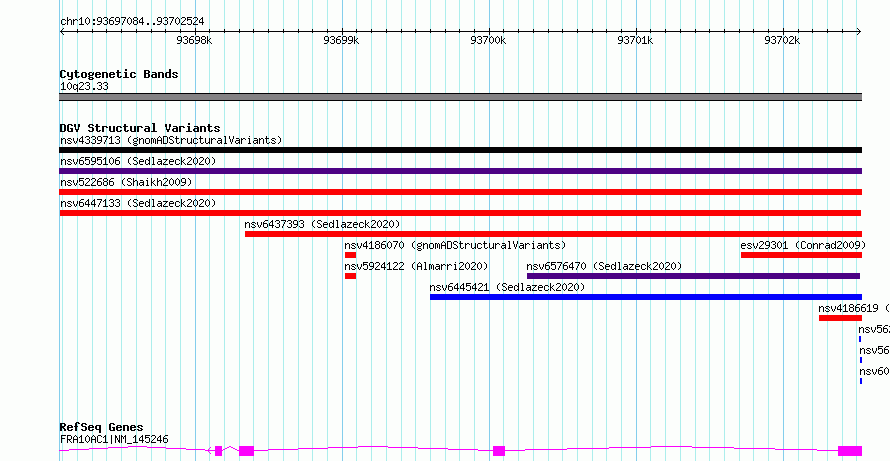Click the 93698k ruler label

[194, 40]
